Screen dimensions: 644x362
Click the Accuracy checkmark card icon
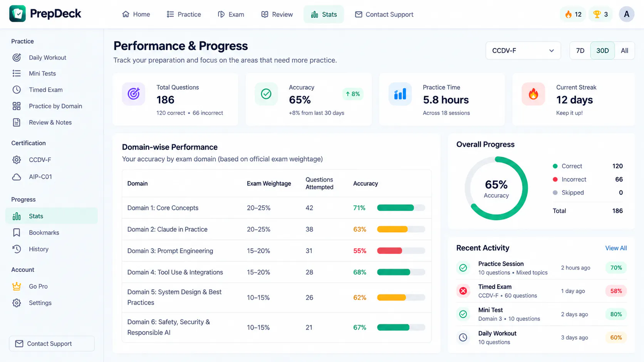pyautogui.click(x=266, y=94)
